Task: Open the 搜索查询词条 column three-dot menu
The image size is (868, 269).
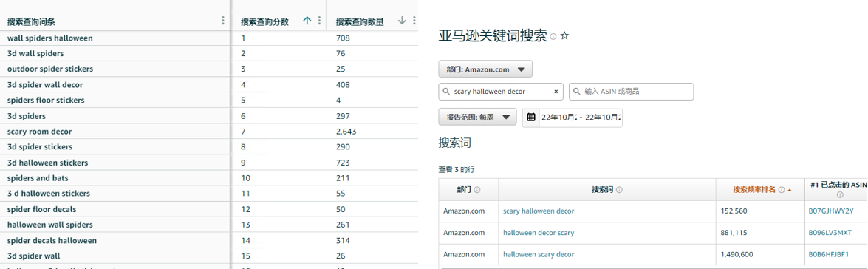Action: (223, 21)
